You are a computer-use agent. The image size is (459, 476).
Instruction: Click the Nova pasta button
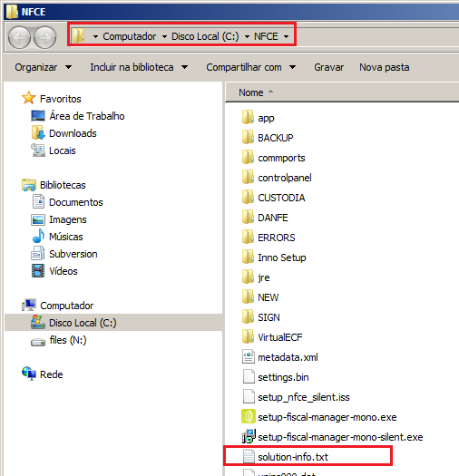pos(385,67)
